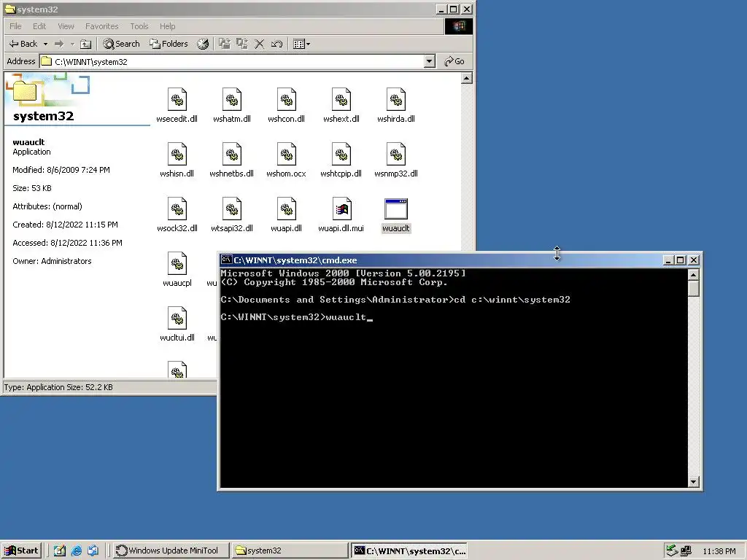Minimize the cmd.exe window
747x560 pixels.
click(x=668, y=260)
